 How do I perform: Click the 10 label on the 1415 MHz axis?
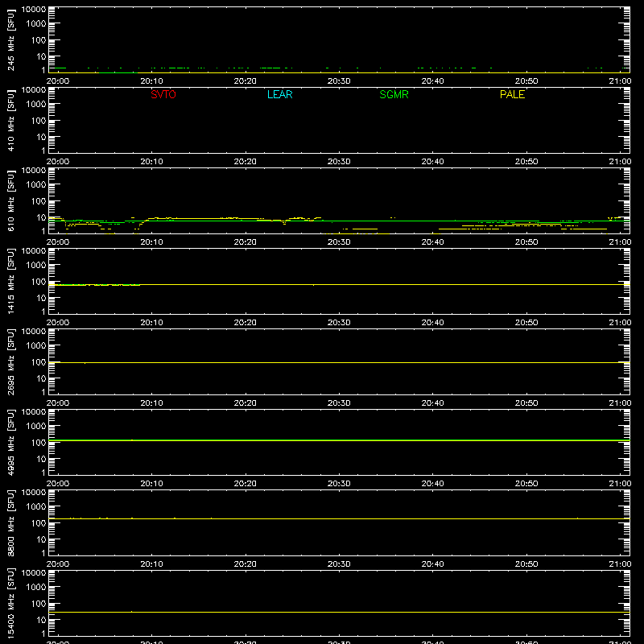click(x=41, y=298)
